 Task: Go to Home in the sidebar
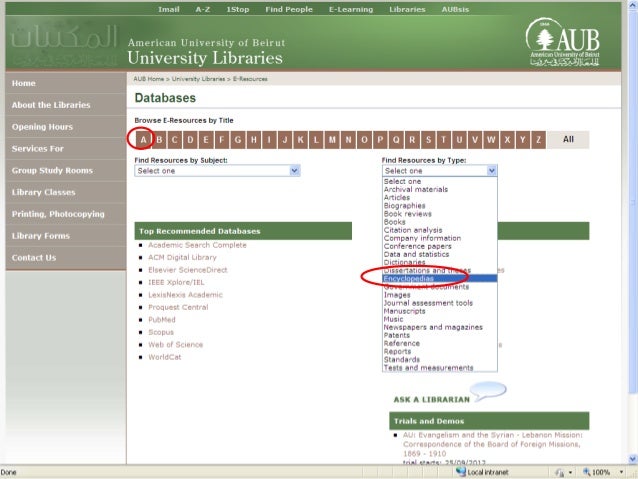click(x=66, y=83)
